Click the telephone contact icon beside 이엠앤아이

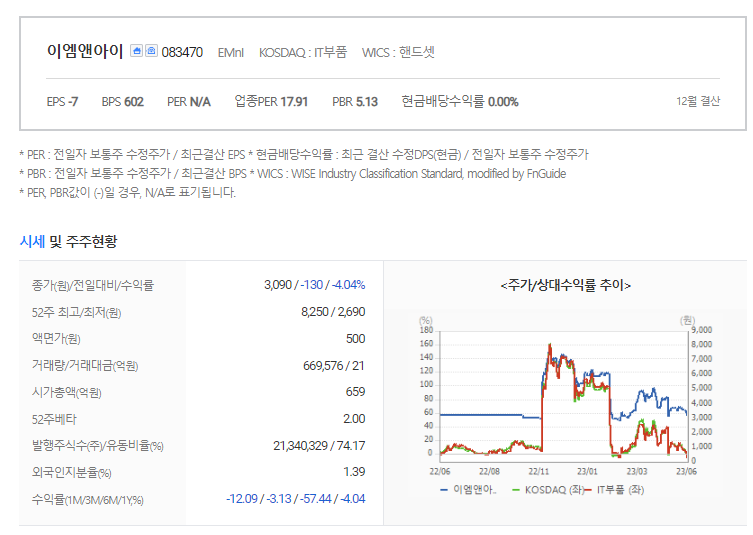pos(151,50)
